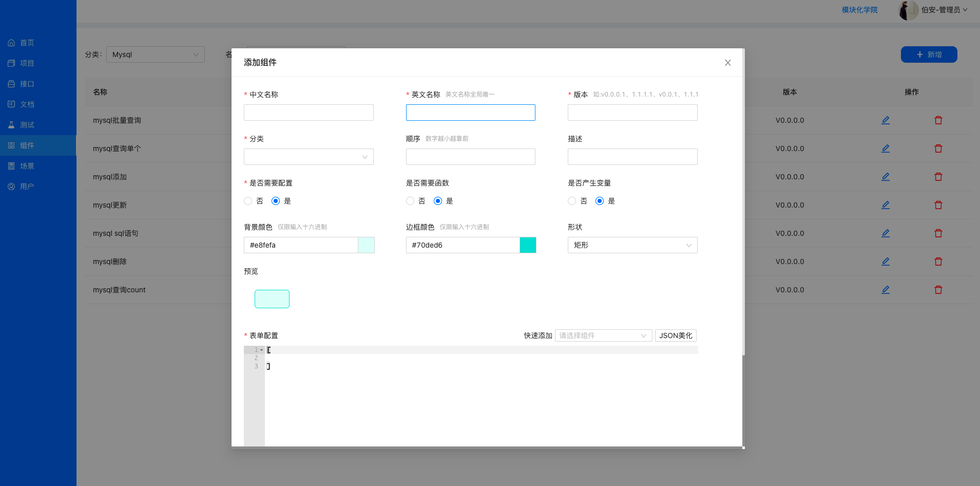Select 否 for 是否需要配置
980x486 pixels.
coord(248,201)
